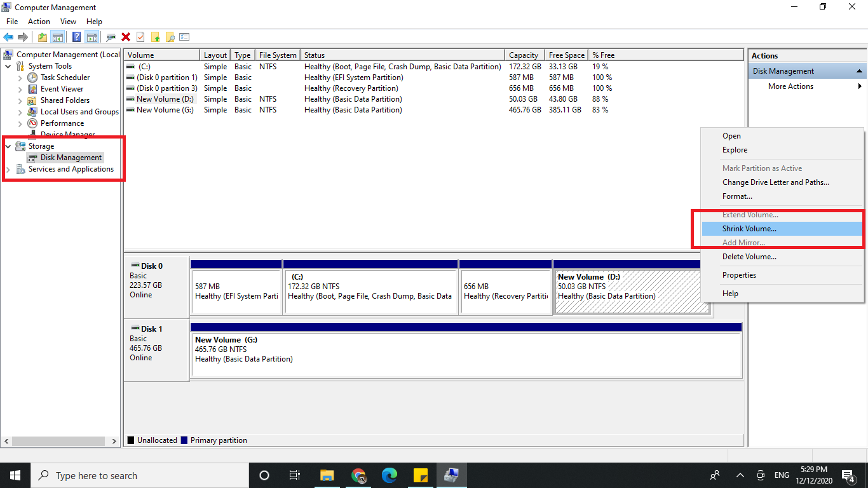Click More Actions in the Actions pane
This screenshot has width=868, height=488.
point(790,86)
